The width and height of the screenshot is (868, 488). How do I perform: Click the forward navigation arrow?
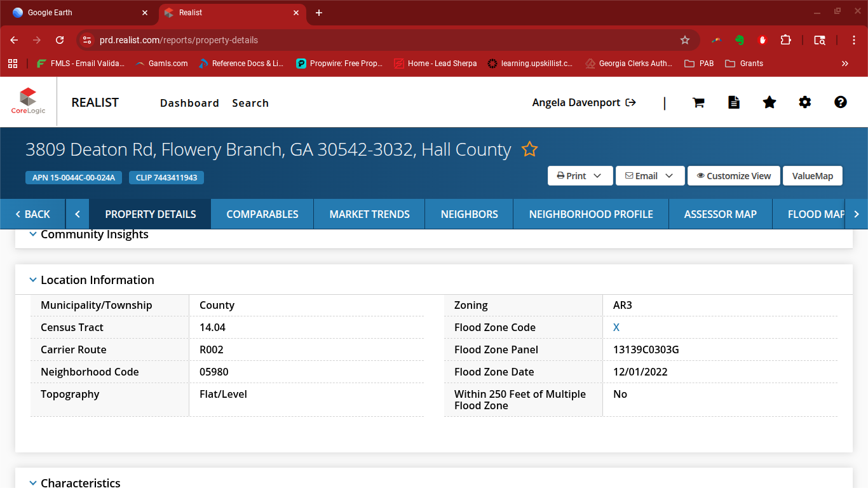(37, 40)
